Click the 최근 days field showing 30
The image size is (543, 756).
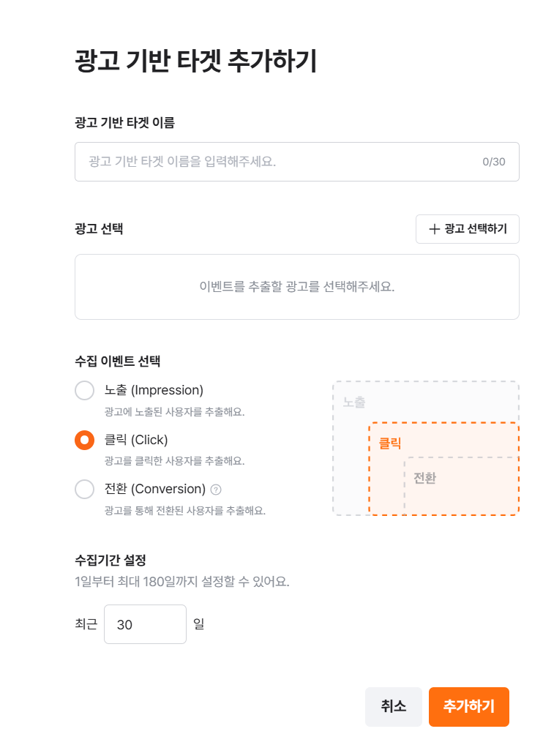145,624
